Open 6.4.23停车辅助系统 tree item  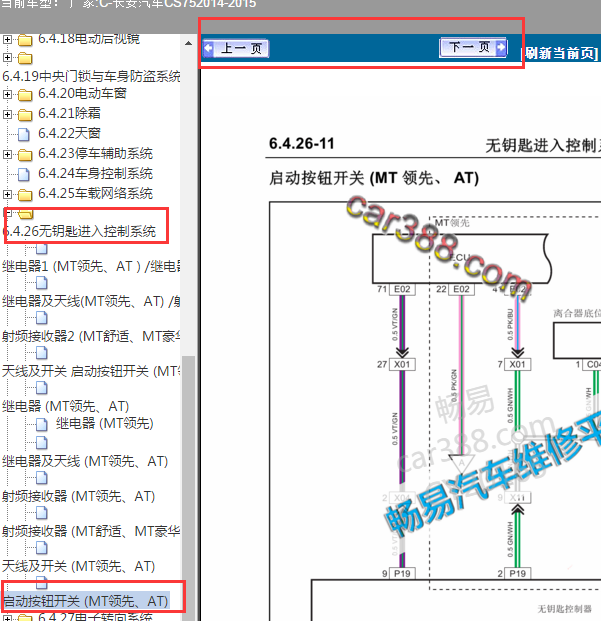coord(95,153)
